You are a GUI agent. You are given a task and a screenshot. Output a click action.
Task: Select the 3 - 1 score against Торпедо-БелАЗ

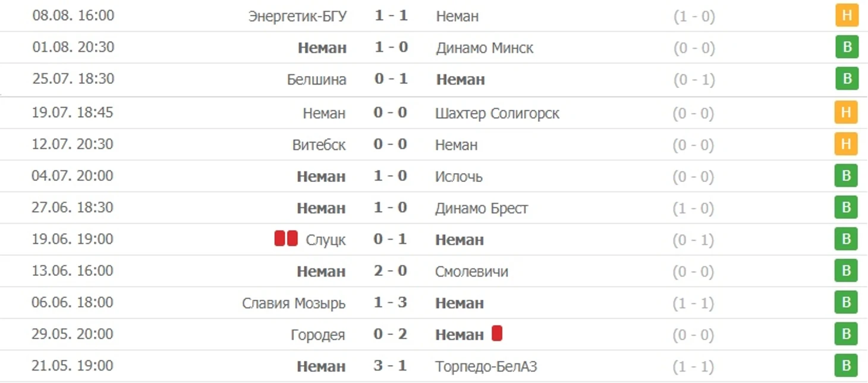click(390, 366)
